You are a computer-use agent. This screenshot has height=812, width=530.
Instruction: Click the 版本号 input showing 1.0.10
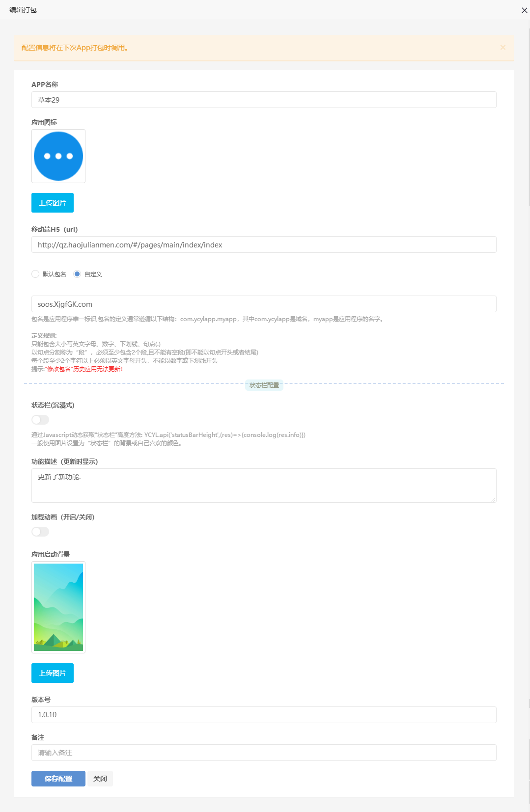(x=264, y=715)
